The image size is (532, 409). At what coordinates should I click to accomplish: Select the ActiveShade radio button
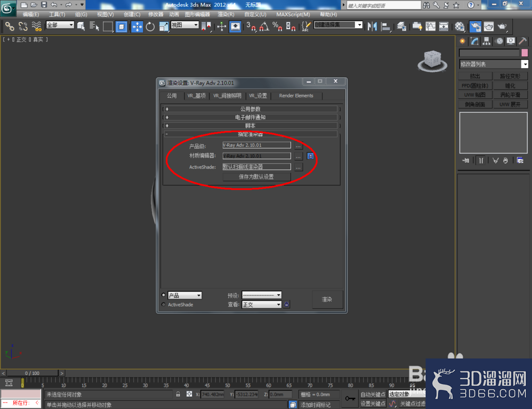point(163,304)
